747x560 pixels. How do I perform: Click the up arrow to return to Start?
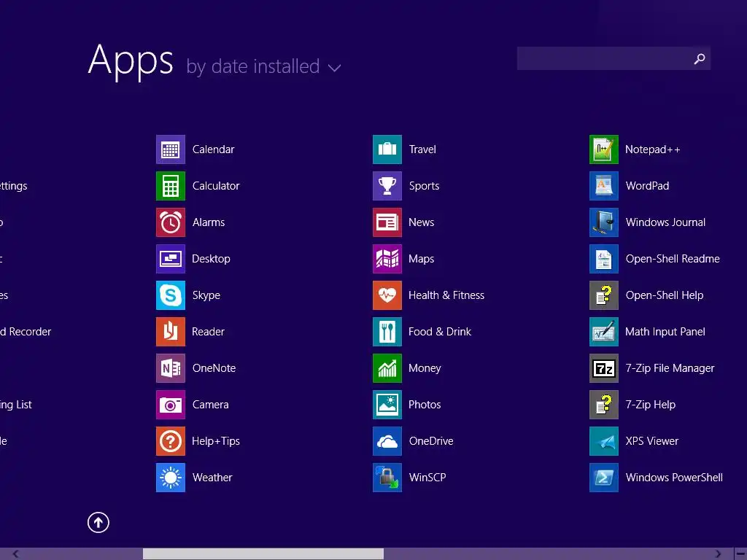pyautogui.click(x=98, y=522)
